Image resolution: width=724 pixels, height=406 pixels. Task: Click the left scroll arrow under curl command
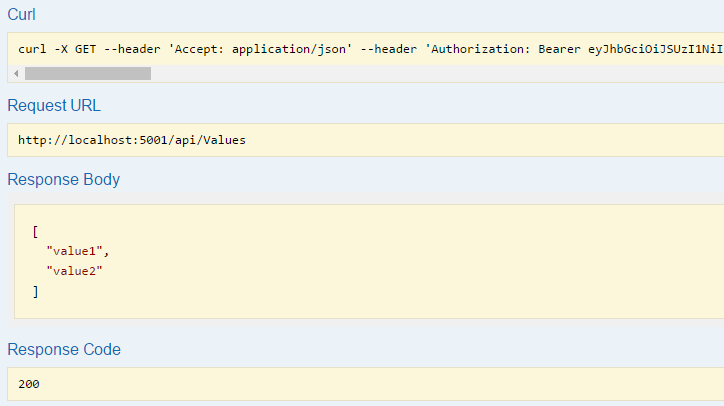click(16, 73)
